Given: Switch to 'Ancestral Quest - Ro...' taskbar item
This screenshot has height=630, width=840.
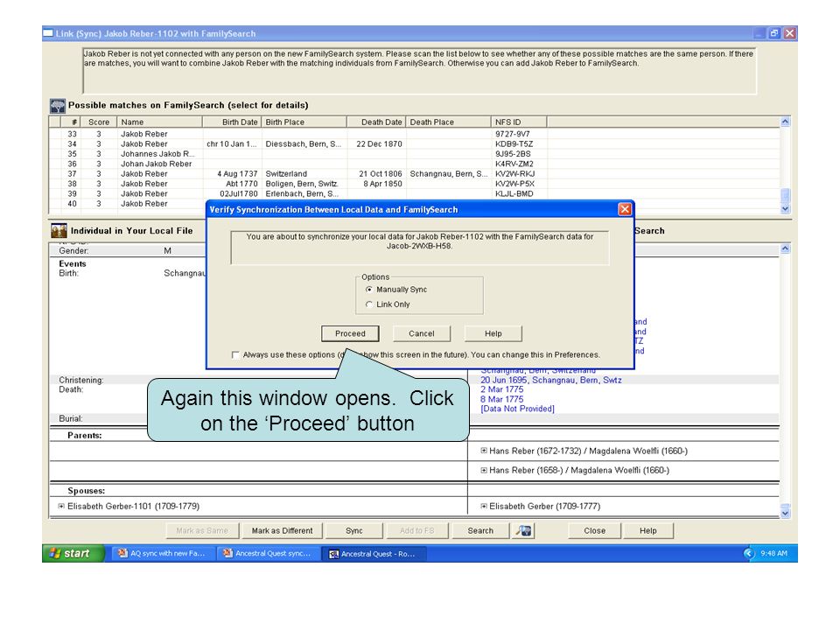Looking at the screenshot, I should (374, 553).
